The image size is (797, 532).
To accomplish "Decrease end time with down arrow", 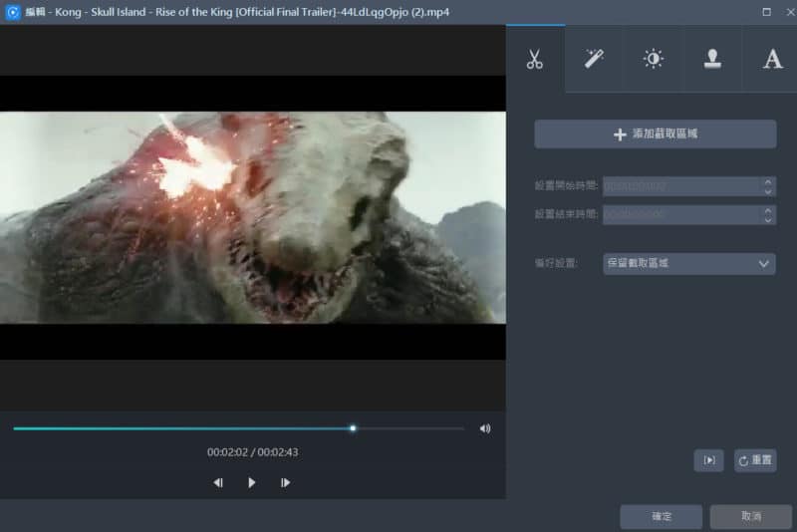I will 768,220.
